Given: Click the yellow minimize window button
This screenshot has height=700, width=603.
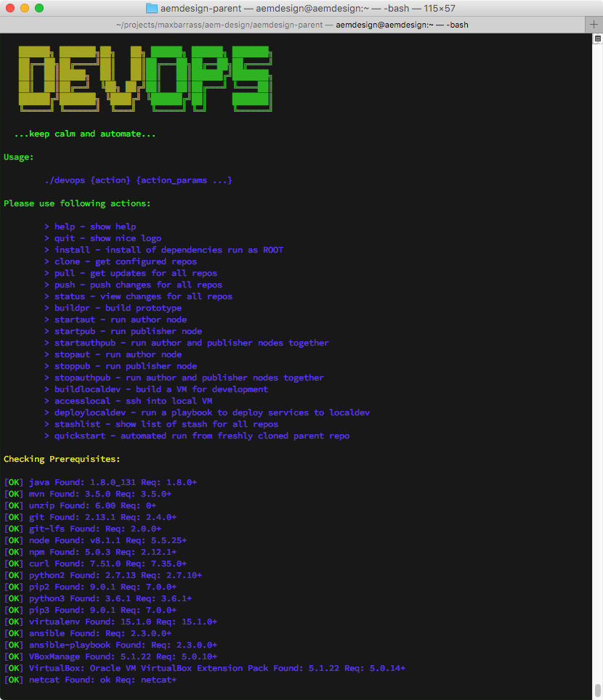Looking at the screenshot, I should coord(25,8).
